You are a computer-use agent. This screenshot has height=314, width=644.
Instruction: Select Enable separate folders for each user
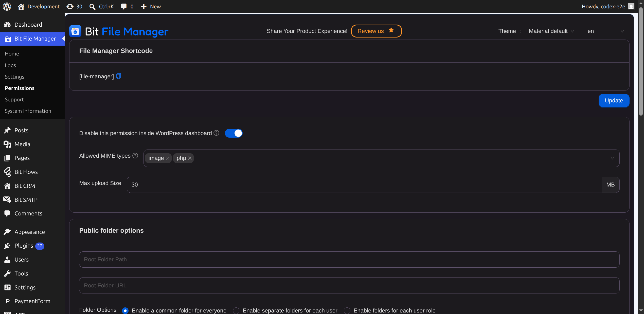coord(236,310)
